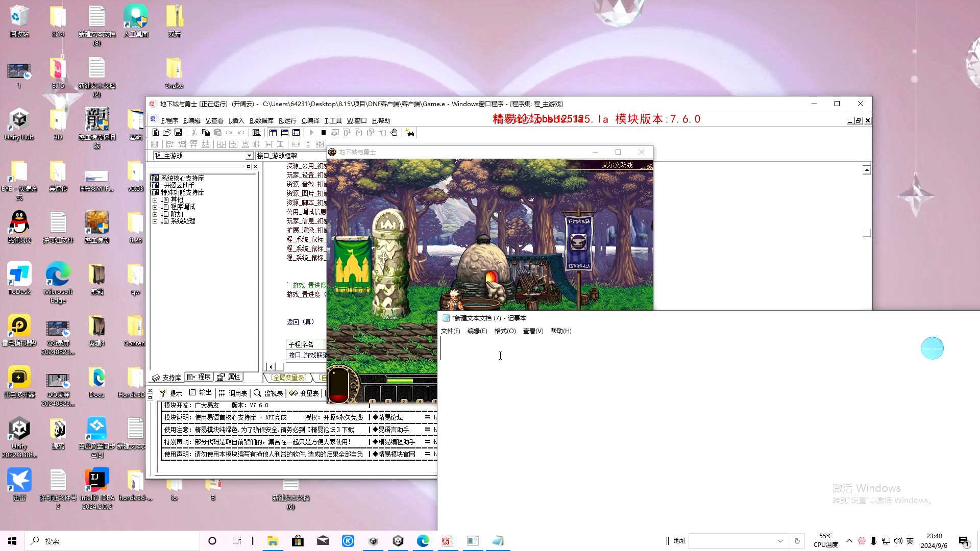Open the C.编译 menu
Viewport: 980px width, 551px height.
click(310, 121)
